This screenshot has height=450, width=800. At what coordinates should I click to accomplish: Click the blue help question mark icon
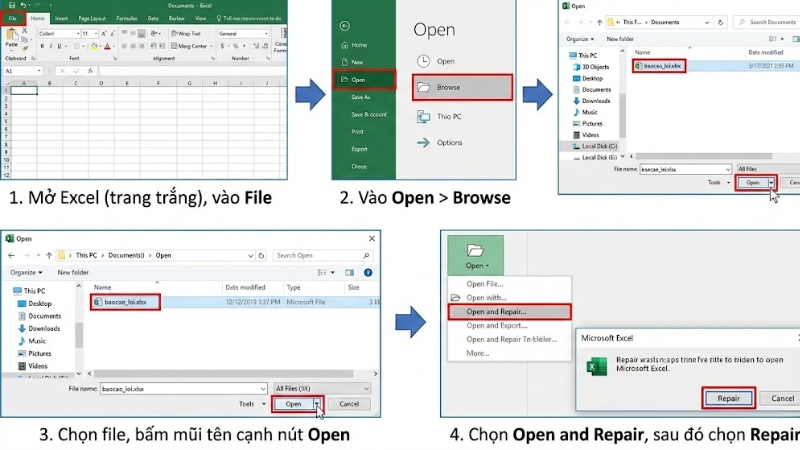[368, 273]
